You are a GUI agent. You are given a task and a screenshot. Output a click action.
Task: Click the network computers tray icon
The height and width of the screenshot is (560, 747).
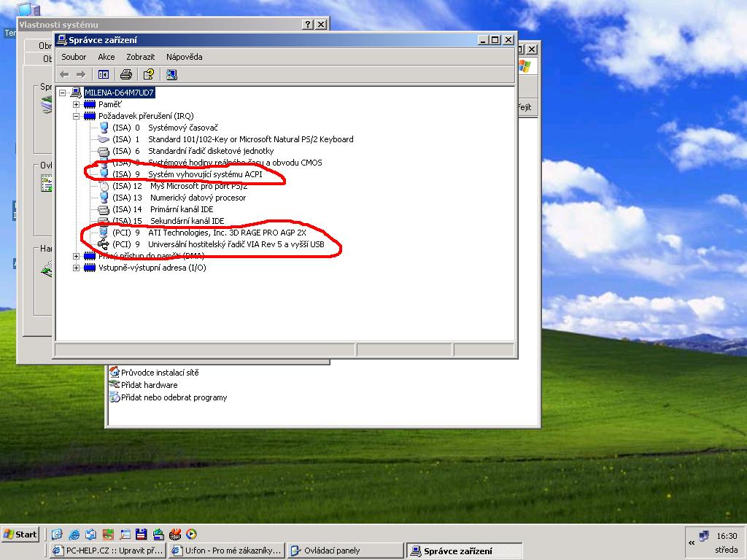[704, 536]
